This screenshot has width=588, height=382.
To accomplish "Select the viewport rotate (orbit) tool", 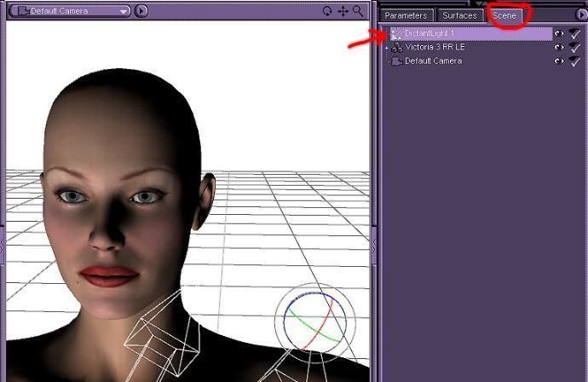I will click(x=327, y=11).
